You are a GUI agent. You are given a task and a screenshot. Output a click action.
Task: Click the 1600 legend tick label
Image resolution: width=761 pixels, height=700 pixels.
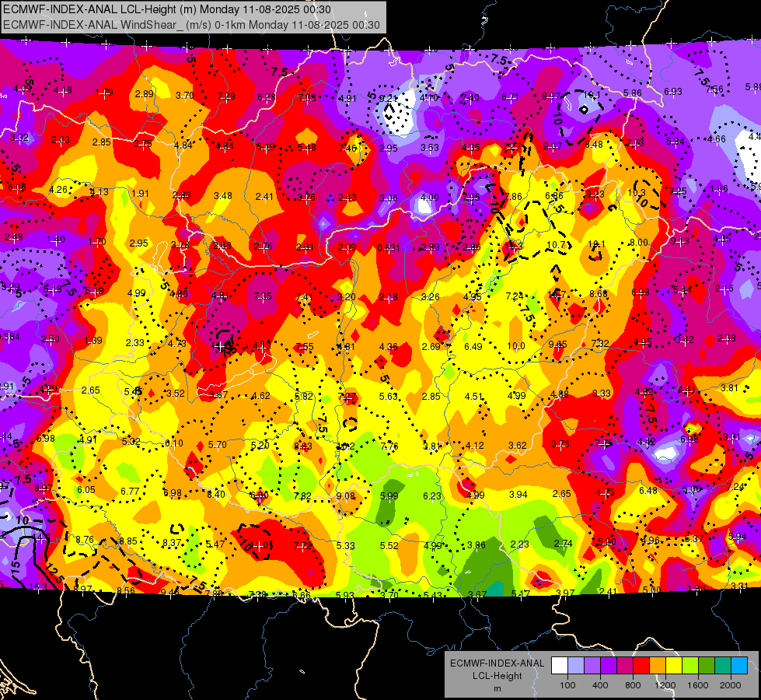[698, 685]
